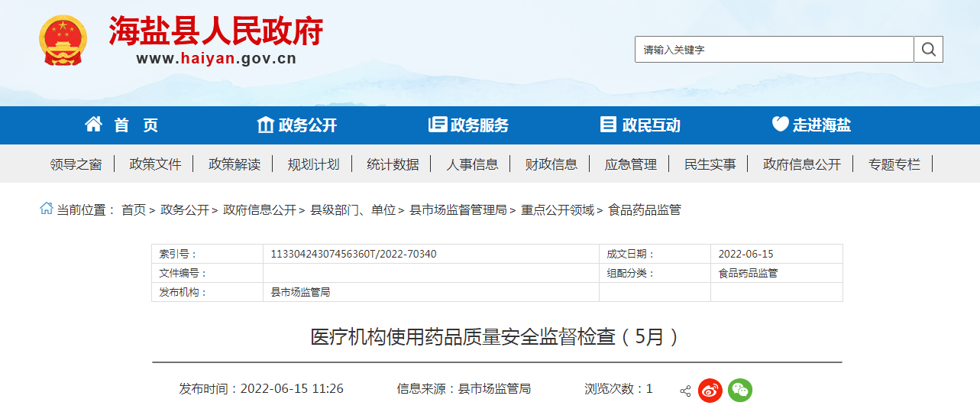Click 食品药品监管 breadcrumb link
980x412 pixels.
click(644, 209)
